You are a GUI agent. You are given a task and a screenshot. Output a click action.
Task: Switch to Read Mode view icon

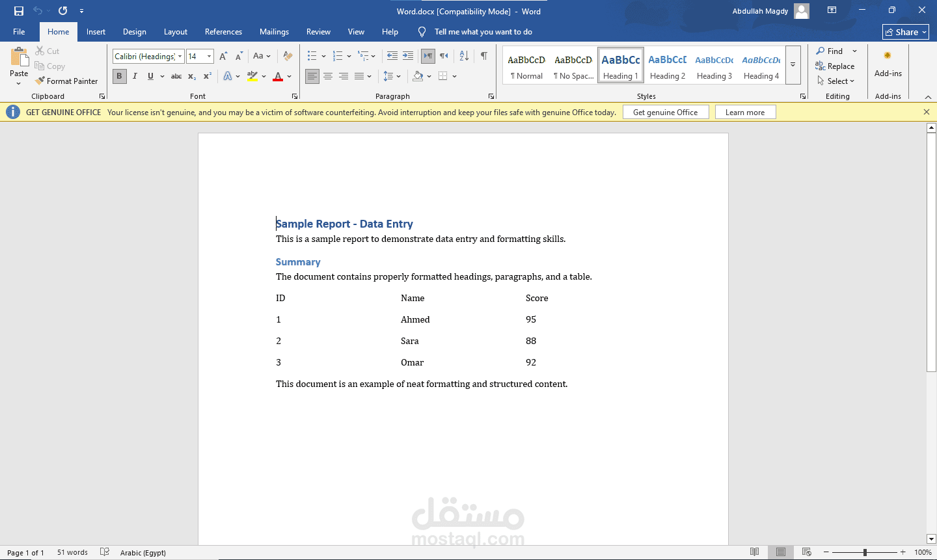754,552
